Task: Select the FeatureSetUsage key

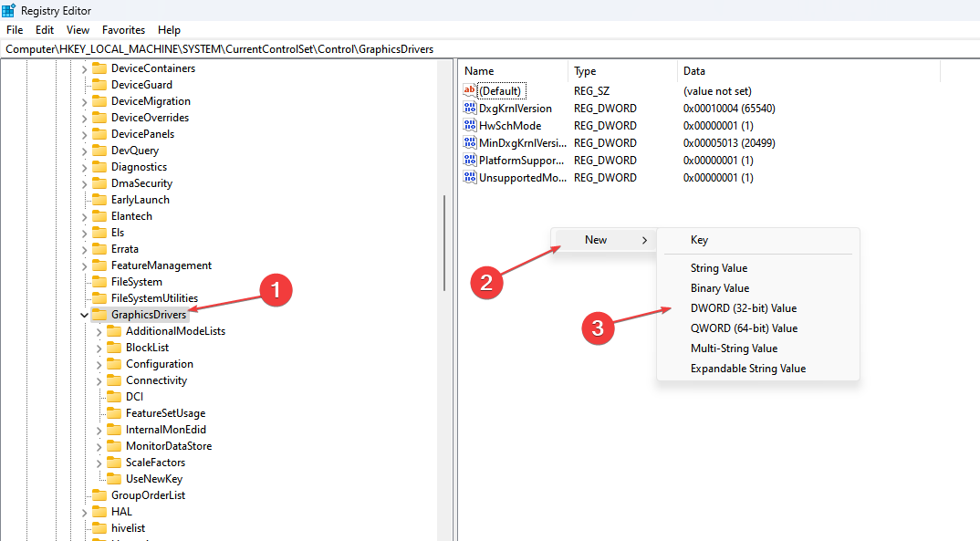Action: point(166,413)
